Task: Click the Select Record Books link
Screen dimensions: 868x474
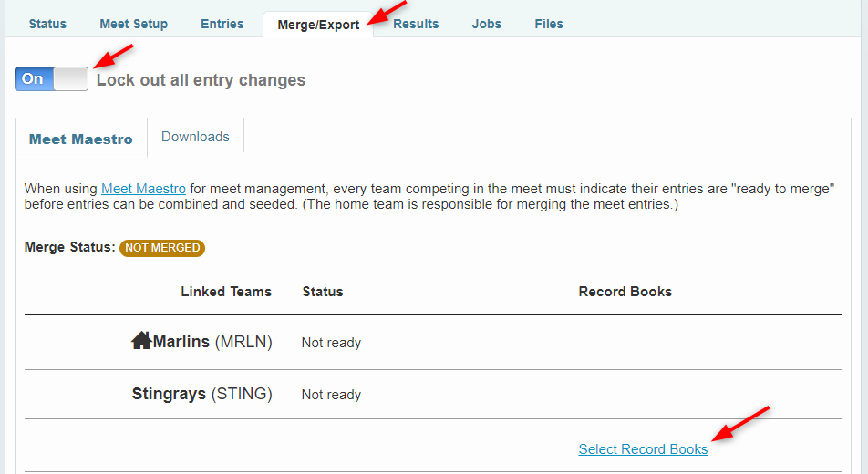Action: (x=643, y=449)
